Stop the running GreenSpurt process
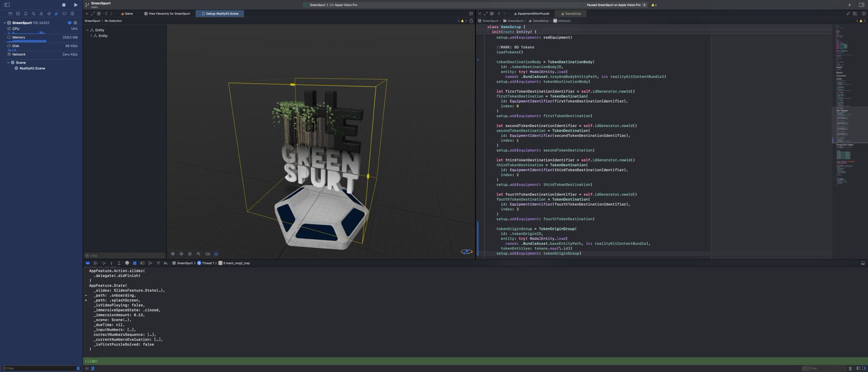868x372 pixels. [64, 5]
